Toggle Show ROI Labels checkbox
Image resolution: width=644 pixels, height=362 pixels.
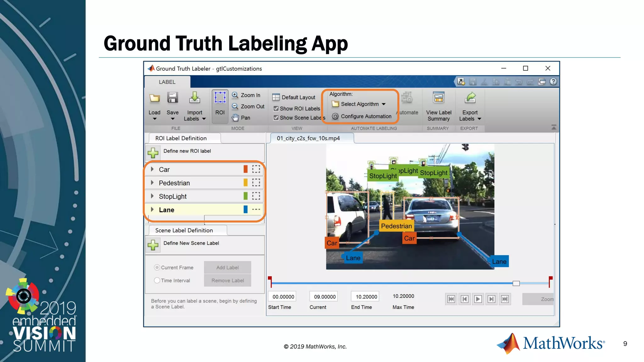(x=276, y=109)
